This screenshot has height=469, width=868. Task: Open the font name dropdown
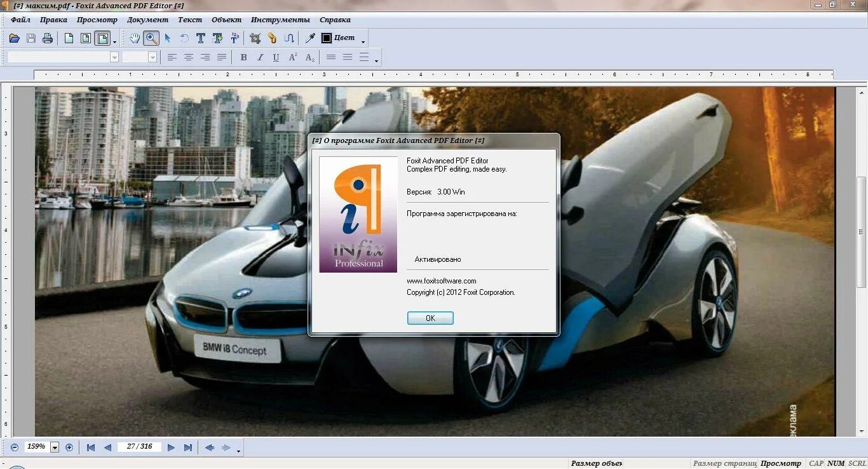click(x=114, y=57)
